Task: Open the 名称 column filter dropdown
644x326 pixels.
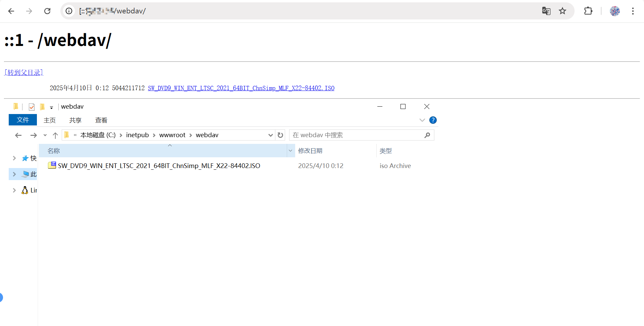Action: 290,151
